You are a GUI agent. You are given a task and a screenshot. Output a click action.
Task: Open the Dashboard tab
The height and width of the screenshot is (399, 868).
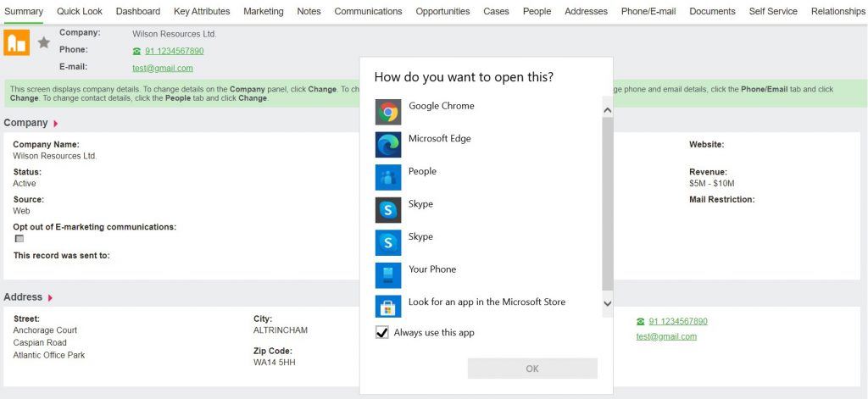138,11
